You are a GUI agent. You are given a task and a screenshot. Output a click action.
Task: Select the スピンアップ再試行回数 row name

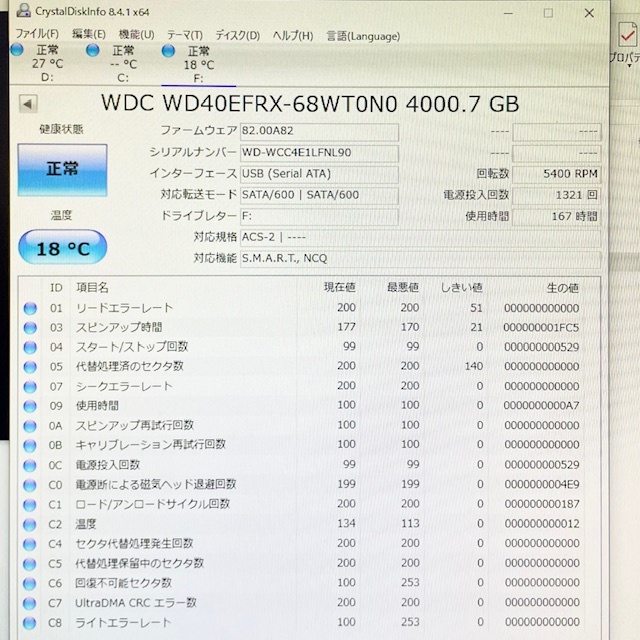click(x=135, y=425)
